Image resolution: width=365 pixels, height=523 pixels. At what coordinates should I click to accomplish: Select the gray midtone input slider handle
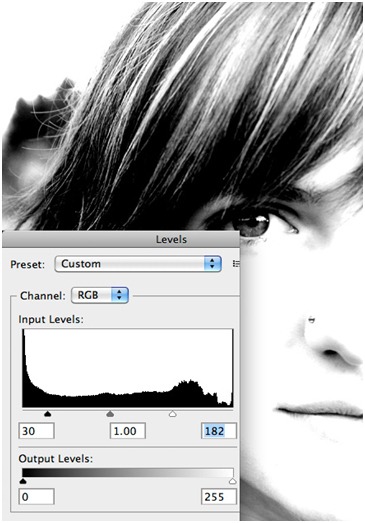click(110, 414)
